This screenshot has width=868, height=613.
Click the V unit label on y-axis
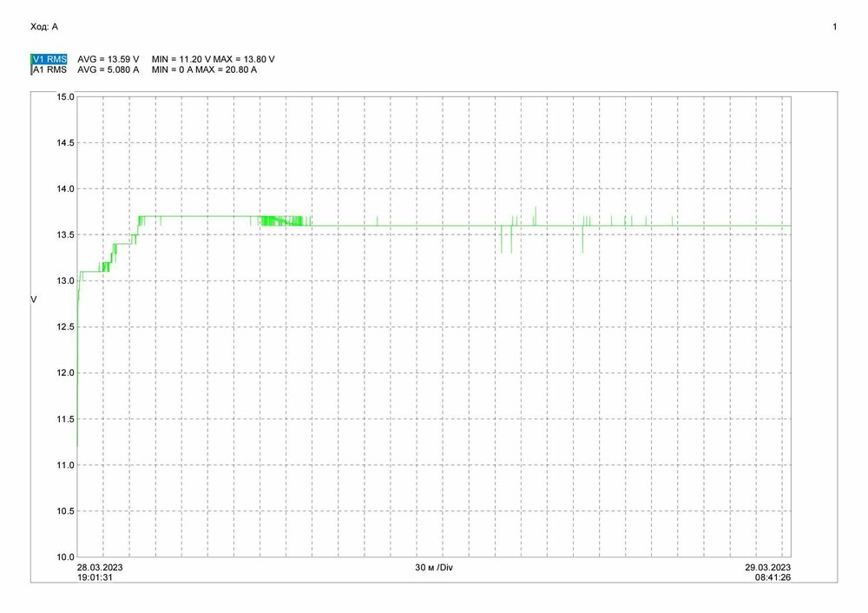click(x=34, y=300)
